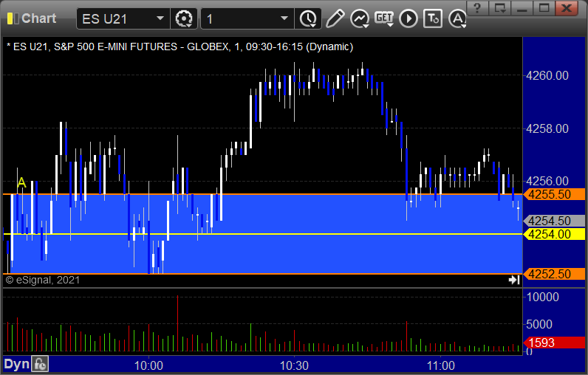
Task: Click the 4256.00 price axis label
Action: [547, 182]
